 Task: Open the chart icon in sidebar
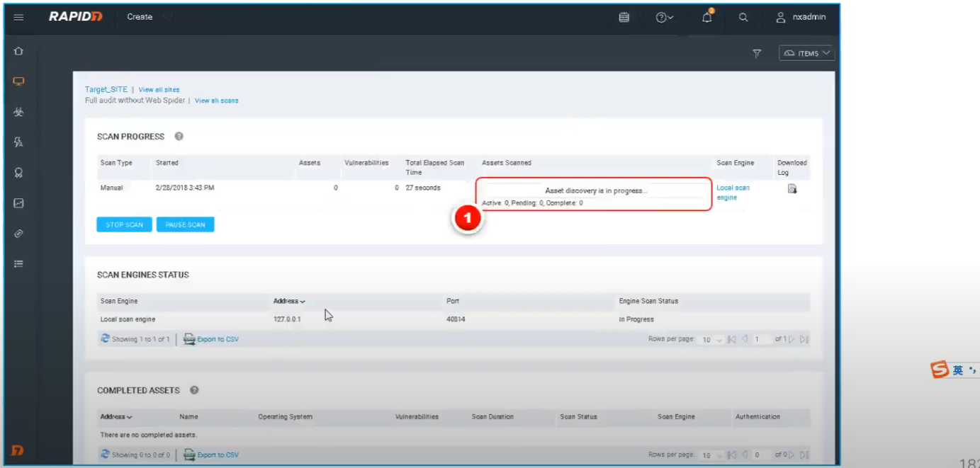19,203
